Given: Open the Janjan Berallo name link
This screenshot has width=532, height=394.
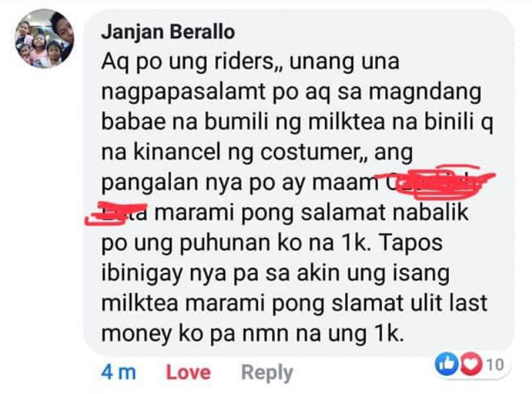Looking at the screenshot, I should click(168, 32).
